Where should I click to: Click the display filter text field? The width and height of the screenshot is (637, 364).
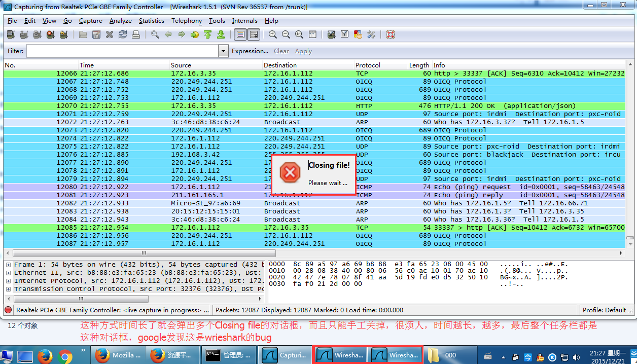pos(123,51)
